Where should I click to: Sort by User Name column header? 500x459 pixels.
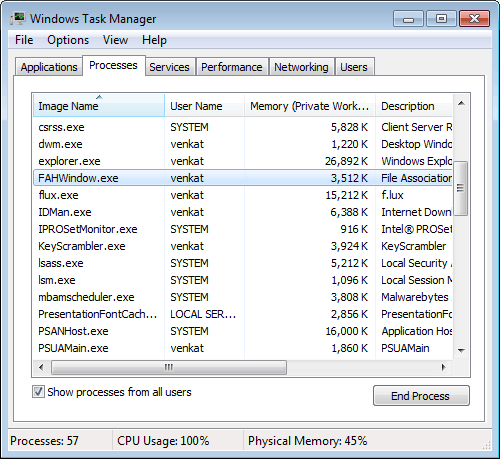coord(204,106)
